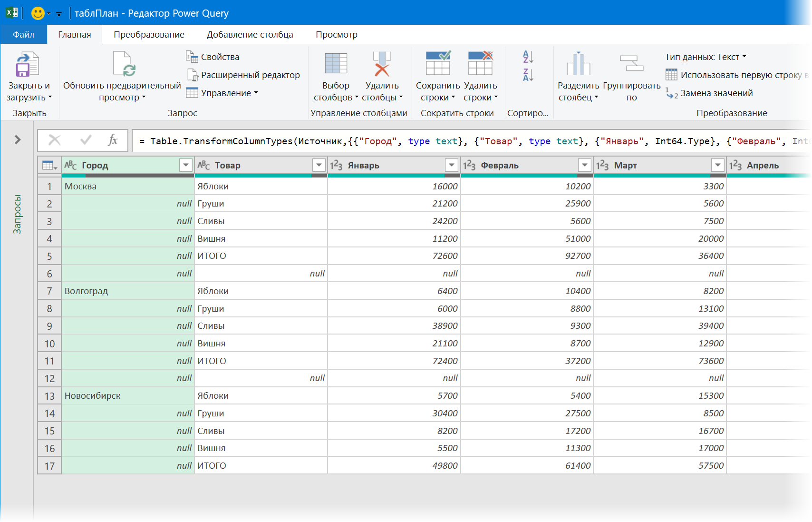812x522 pixels.
Task: Select the Город column header
Action: pyautogui.click(x=128, y=165)
